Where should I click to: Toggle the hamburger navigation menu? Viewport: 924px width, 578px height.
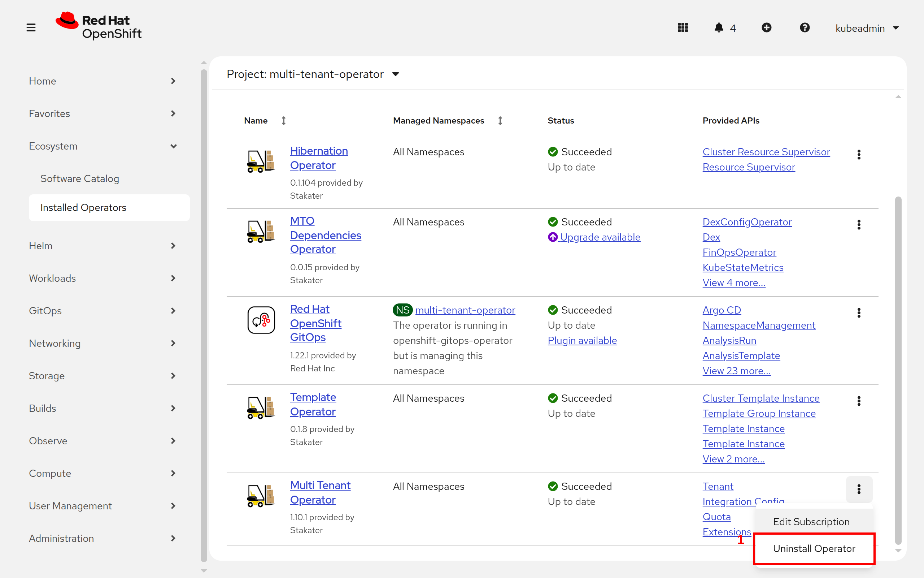31,28
